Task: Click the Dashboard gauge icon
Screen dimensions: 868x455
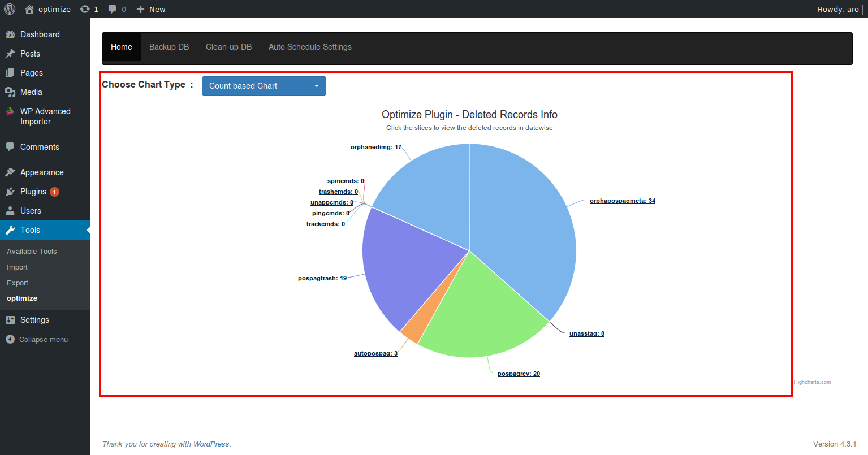Action: click(10, 34)
